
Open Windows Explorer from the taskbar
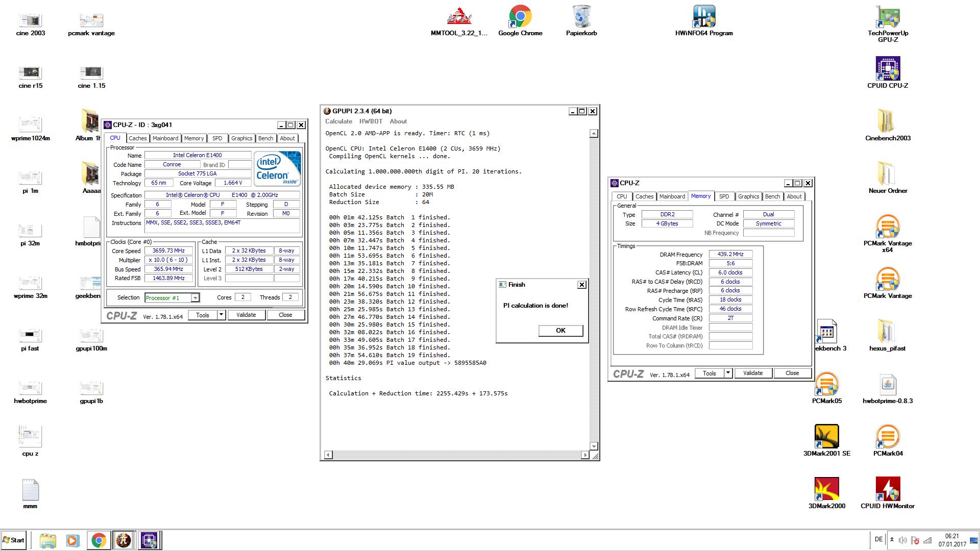click(47, 540)
